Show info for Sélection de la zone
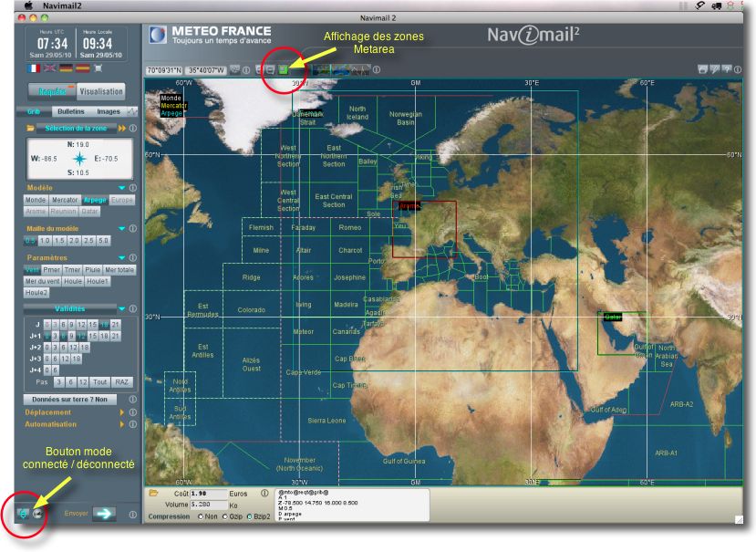Image resolution: width=756 pixels, height=552 pixels. [x=133, y=129]
